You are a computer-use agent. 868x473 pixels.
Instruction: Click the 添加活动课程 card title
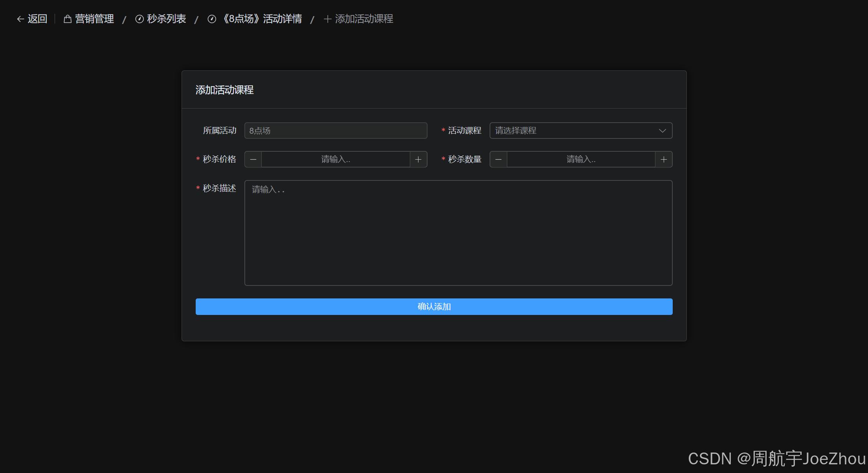pos(224,90)
